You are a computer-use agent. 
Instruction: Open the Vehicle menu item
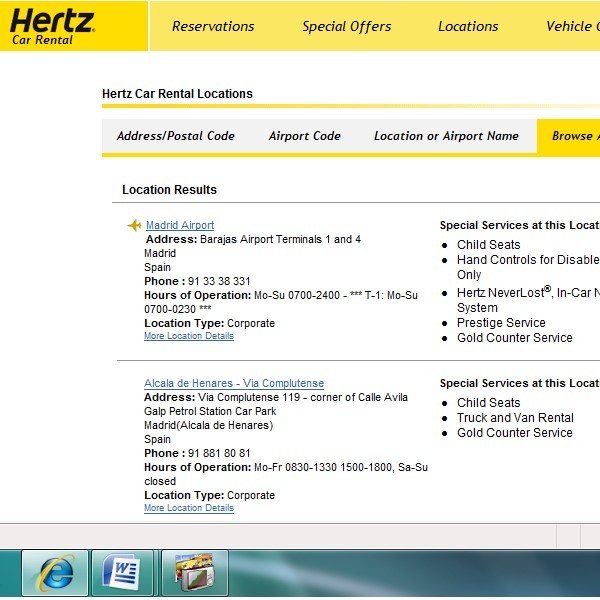tap(573, 26)
